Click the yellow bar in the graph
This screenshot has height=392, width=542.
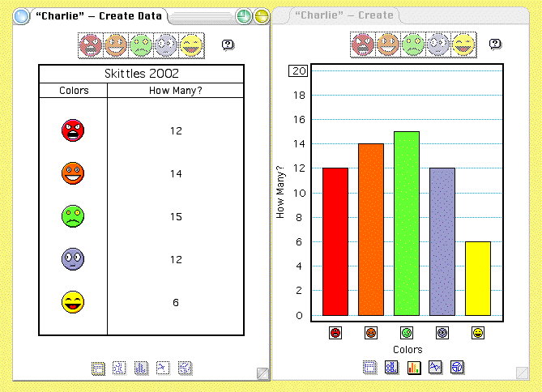478,279
